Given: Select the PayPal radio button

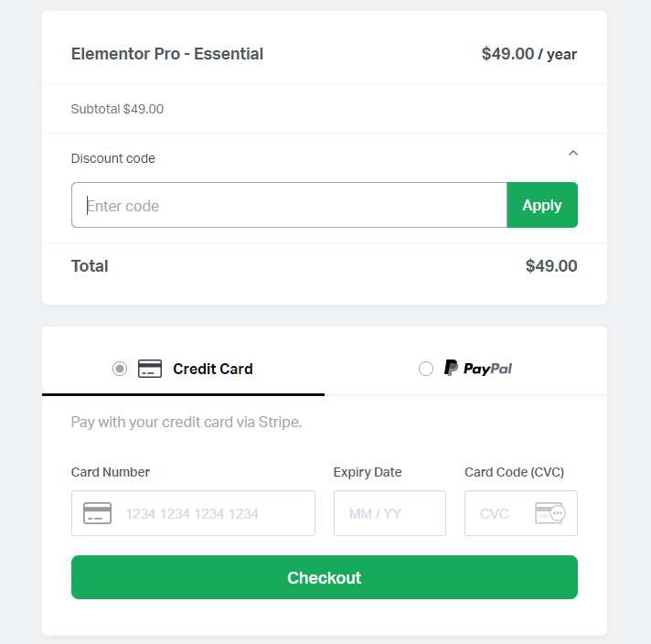Looking at the screenshot, I should coord(425,369).
